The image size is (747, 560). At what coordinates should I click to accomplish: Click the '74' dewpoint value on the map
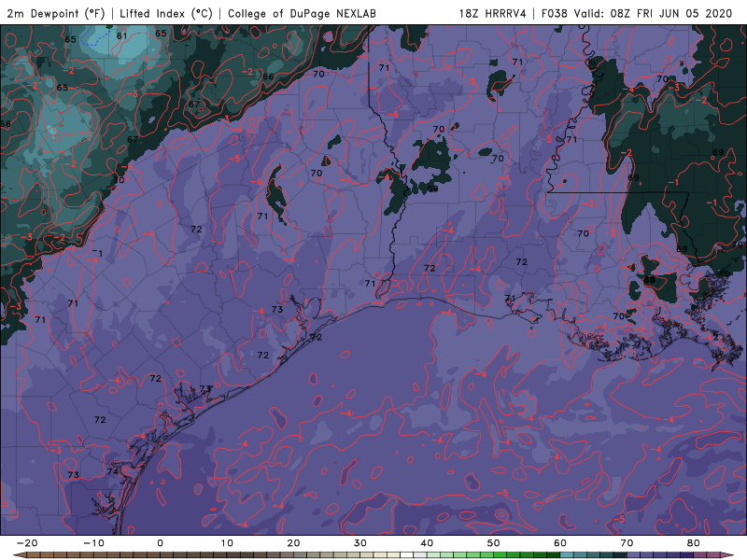tap(112, 471)
